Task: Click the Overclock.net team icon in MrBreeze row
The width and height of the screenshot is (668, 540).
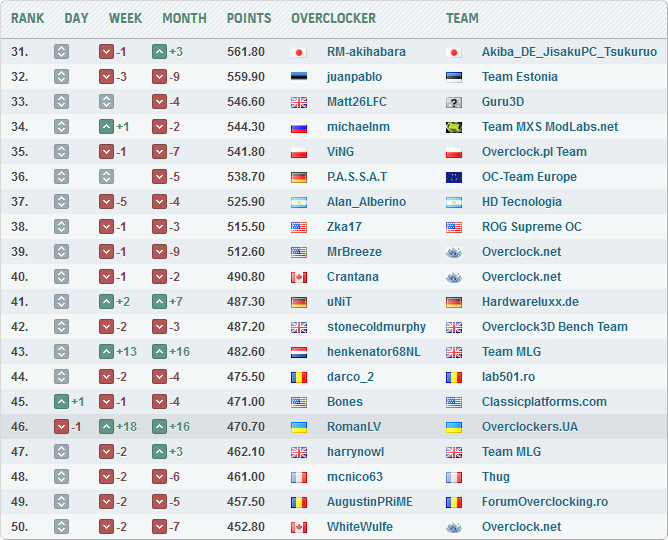Action: (x=454, y=252)
